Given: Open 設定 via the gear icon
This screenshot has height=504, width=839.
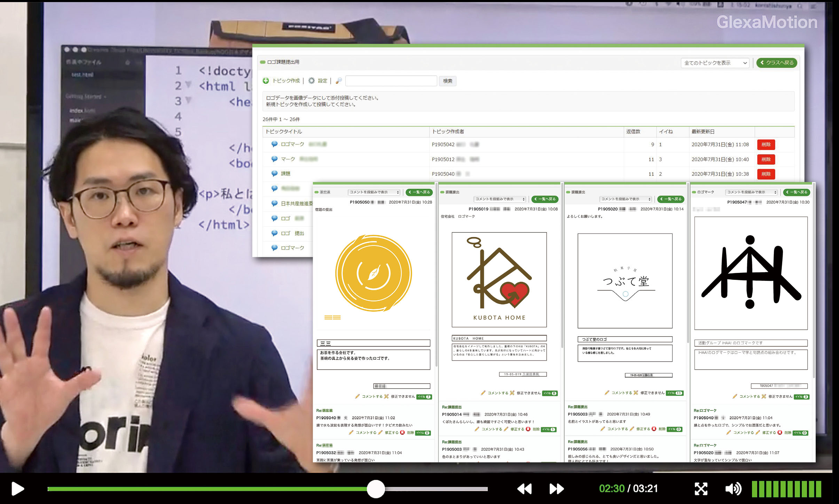Looking at the screenshot, I should pyautogui.click(x=312, y=81).
